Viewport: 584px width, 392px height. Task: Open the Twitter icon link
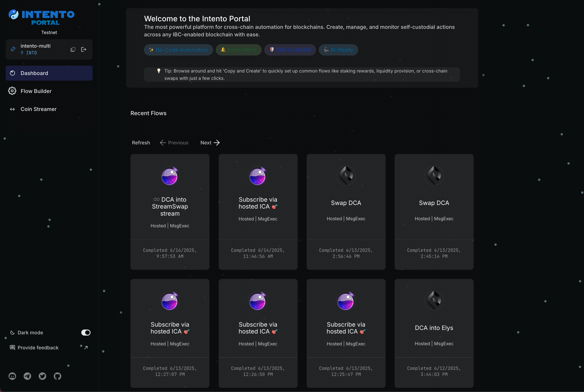point(42,376)
